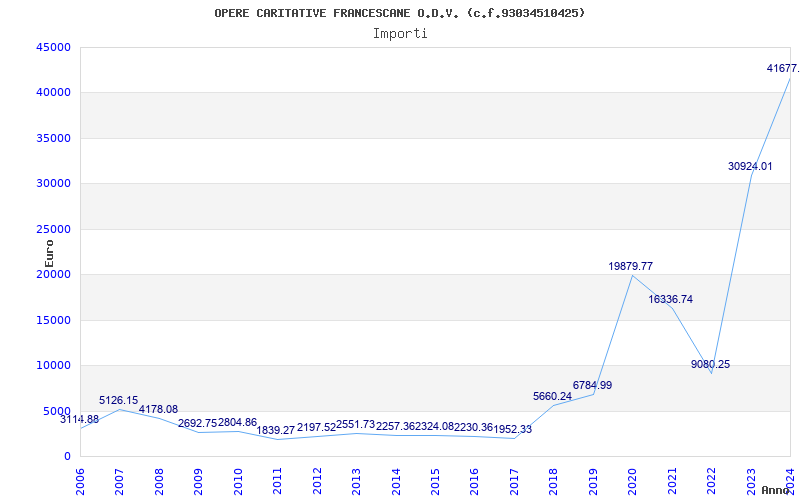The height and width of the screenshot is (500, 800).
Task: Click the chart title OPERE CARITATIVE FRANCESCANE O.D.V.
Action: click(337, 13)
